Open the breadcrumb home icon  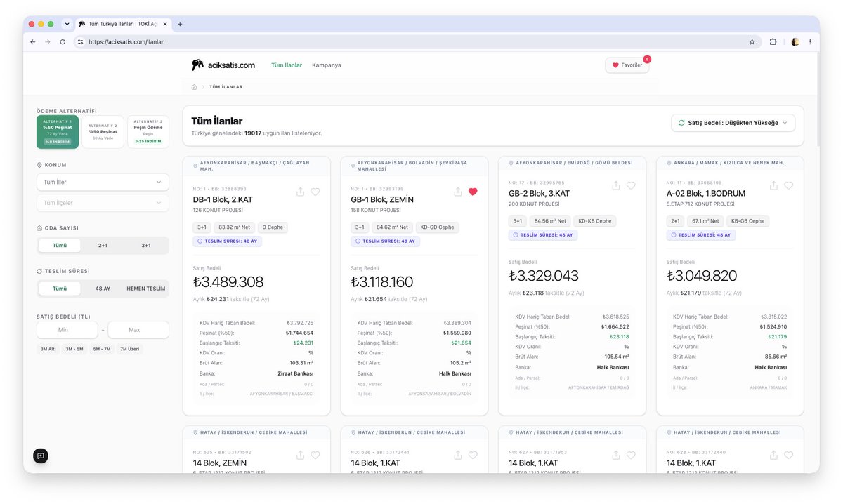(194, 87)
